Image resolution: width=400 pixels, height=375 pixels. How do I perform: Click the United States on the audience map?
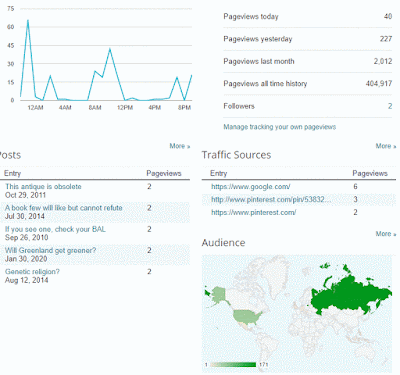(248, 317)
